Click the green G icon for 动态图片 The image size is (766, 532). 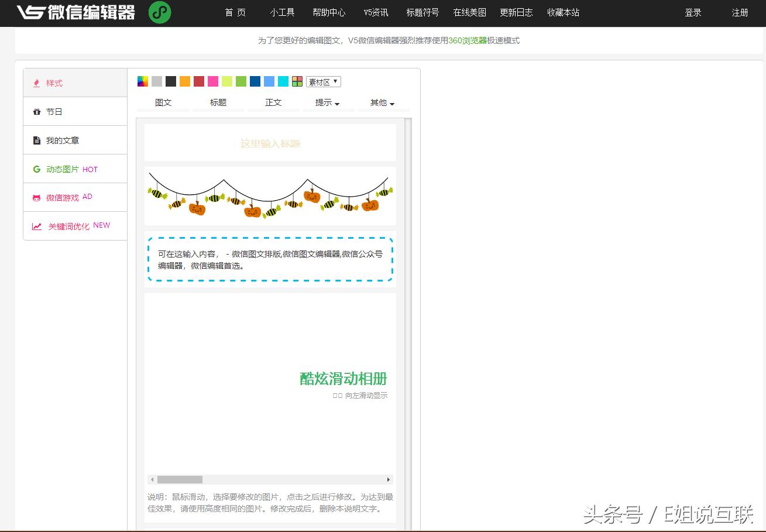pyautogui.click(x=36, y=169)
